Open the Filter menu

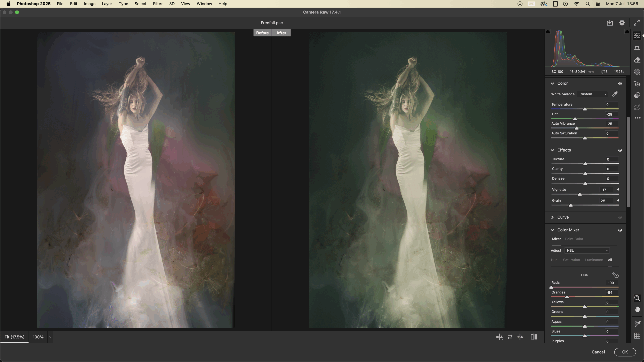pos(158,4)
